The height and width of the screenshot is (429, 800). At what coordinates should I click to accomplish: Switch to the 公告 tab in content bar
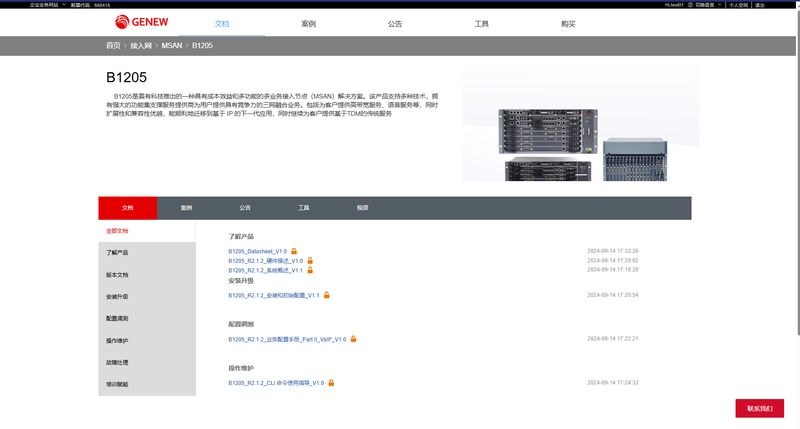pyautogui.click(x=245, y=208)
